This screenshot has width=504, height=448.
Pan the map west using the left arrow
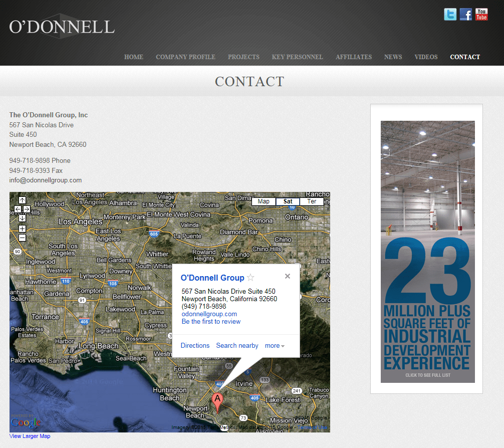[x=18, y=209]
